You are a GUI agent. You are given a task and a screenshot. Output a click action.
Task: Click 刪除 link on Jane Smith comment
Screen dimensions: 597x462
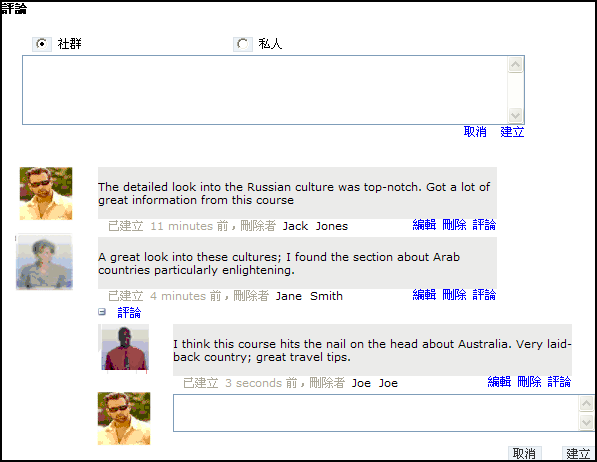point(454,295)
